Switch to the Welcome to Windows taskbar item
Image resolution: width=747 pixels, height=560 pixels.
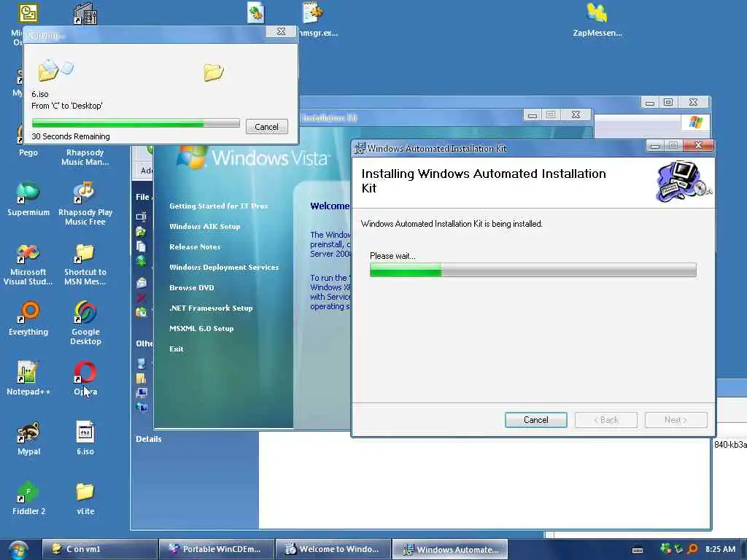tap(333, 549)
